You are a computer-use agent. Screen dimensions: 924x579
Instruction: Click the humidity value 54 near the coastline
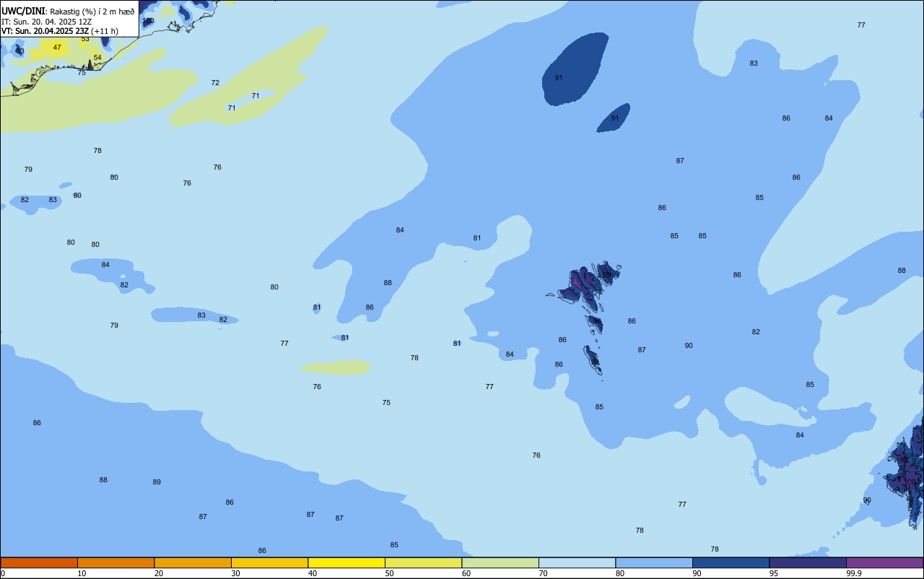pyautogui.click(x=97, y=57)
